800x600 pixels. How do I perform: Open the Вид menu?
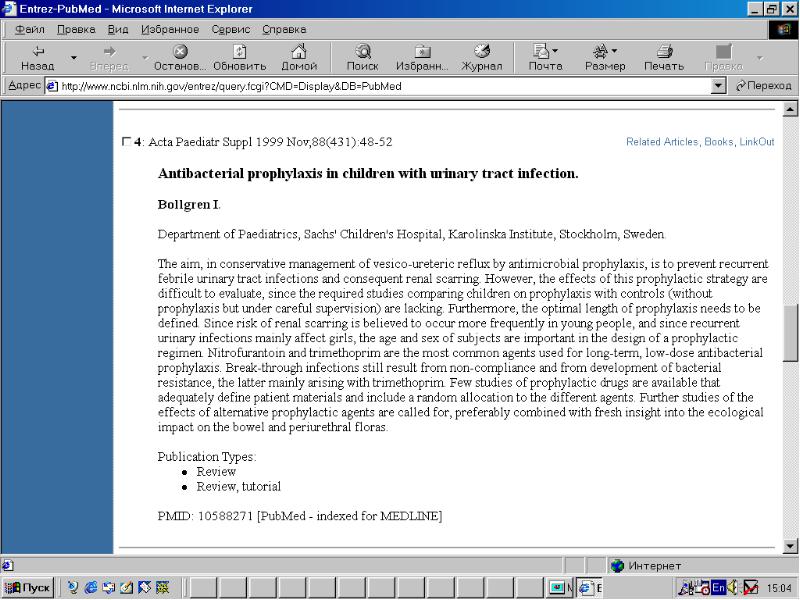118,29
